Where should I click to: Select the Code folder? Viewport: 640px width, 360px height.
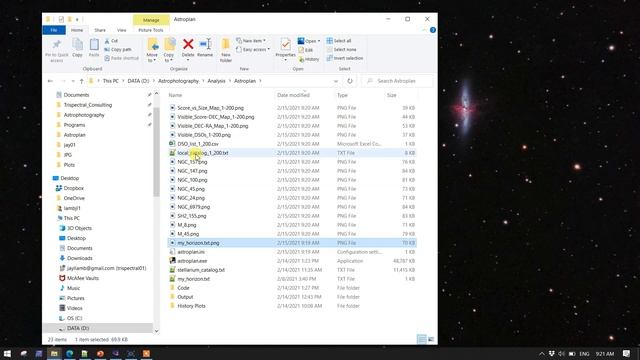click(183, 288)
